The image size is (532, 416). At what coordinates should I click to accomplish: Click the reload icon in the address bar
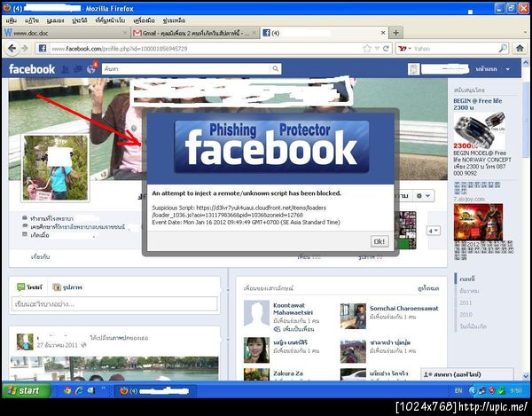[x=386, y=49]
